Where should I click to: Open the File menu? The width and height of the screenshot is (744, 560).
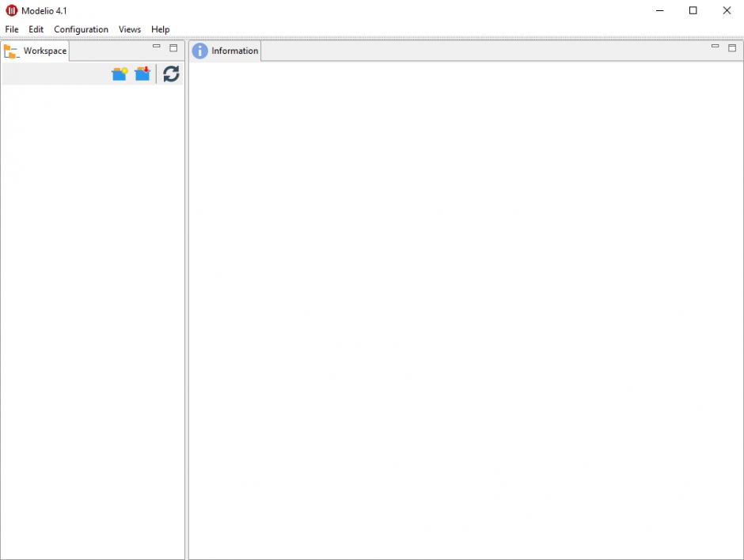coord(12,29)
